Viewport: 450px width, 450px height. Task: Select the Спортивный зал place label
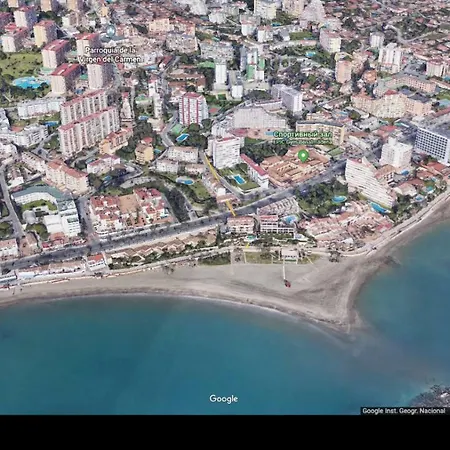(303, 135)
